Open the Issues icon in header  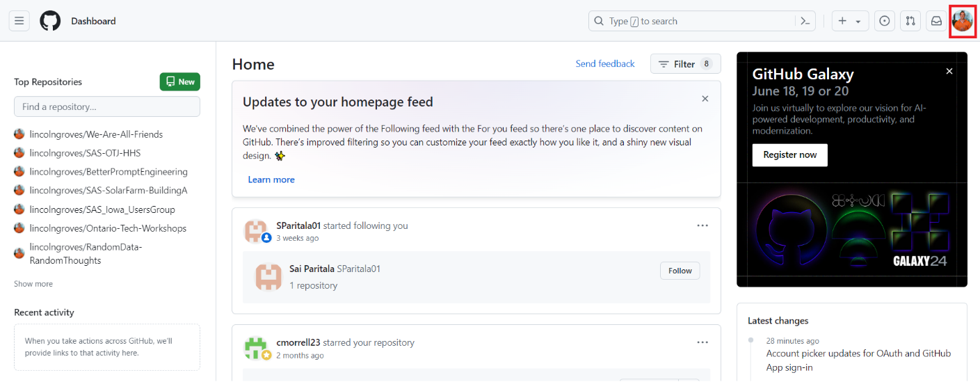[884, 21]
